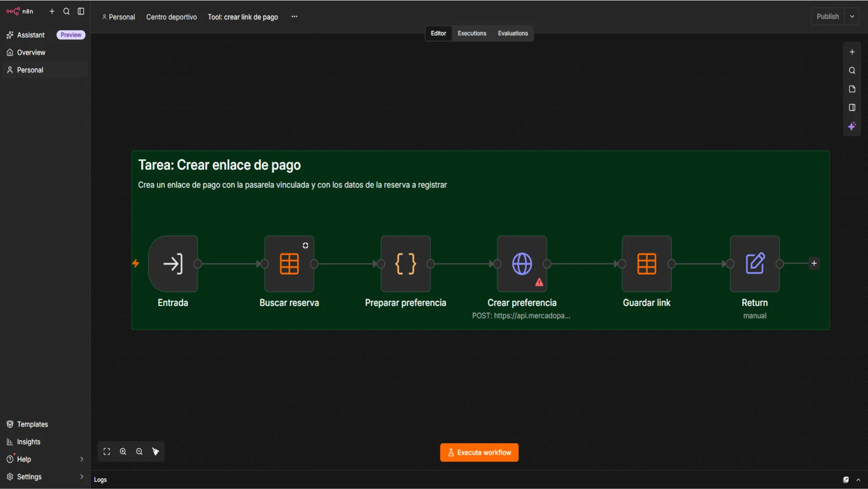Open the Publish dropdown arrow
Screen dimensions: 868x489
point(852,17)
